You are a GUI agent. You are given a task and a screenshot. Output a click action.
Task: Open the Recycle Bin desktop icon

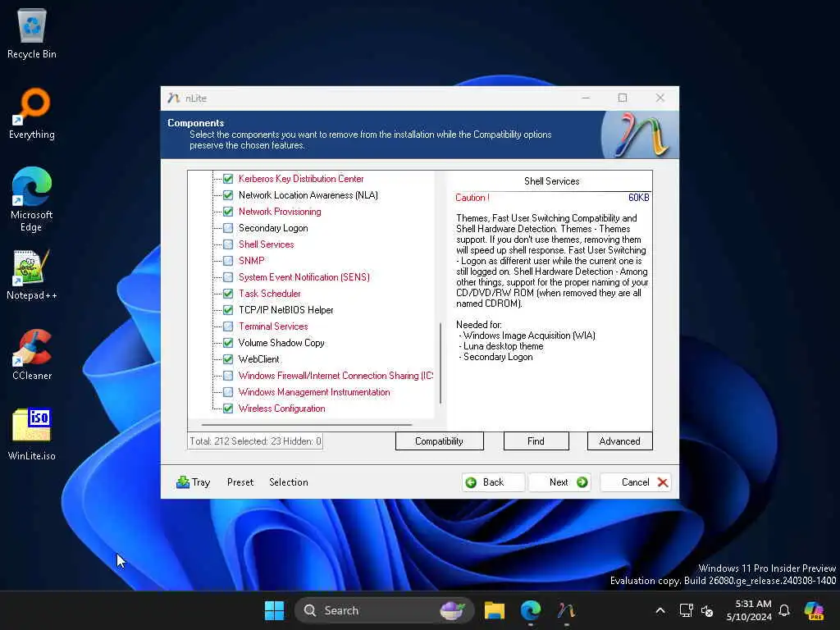click(32, 33)
